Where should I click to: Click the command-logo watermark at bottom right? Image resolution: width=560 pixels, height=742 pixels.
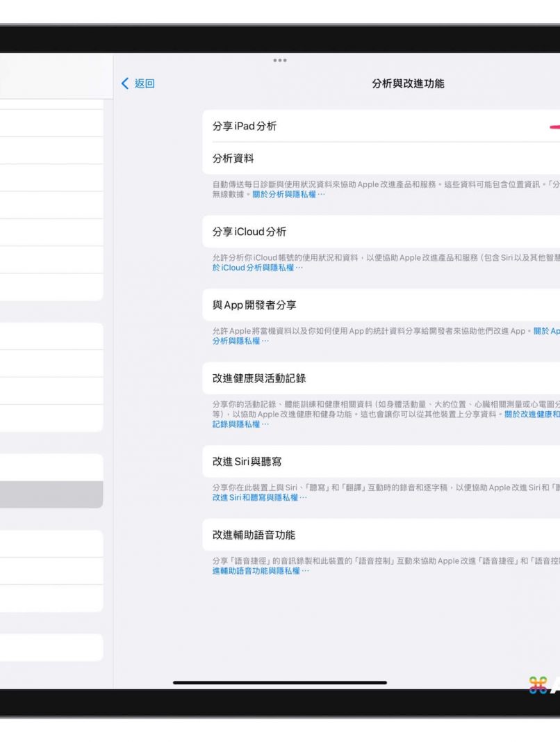click(540, 685)
